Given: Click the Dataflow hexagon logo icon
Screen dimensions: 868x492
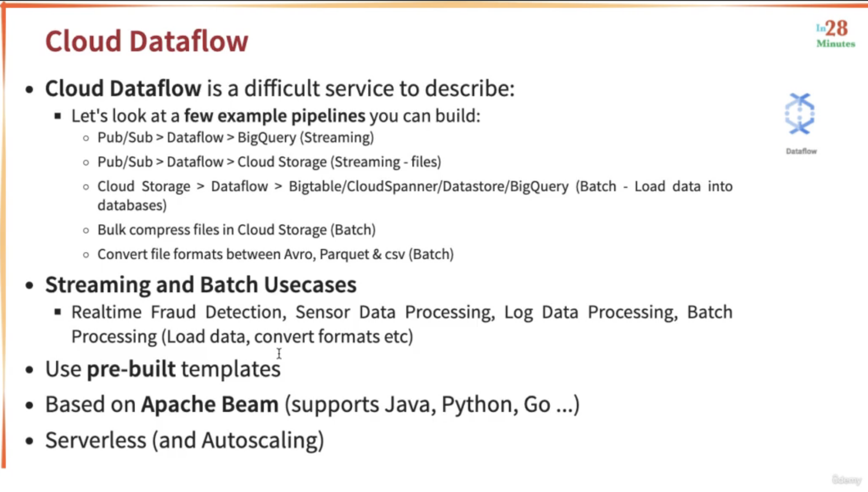Looking at the screenshot, I should coord(800,114).
